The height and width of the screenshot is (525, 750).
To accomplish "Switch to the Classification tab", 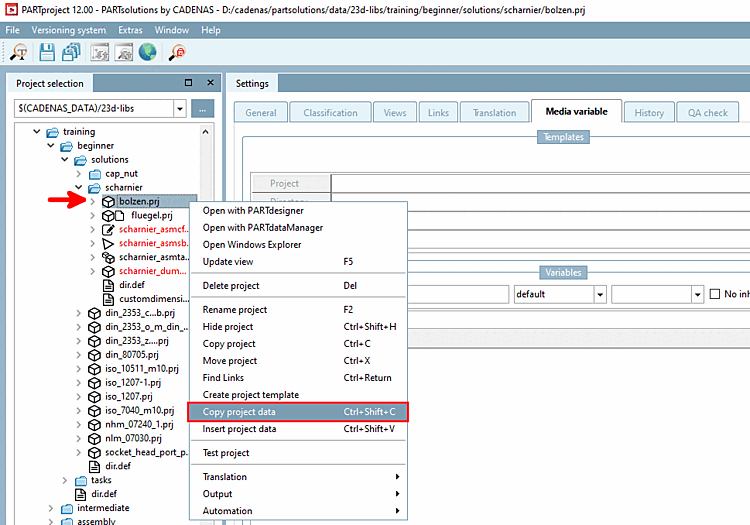I will click(330, 112).
